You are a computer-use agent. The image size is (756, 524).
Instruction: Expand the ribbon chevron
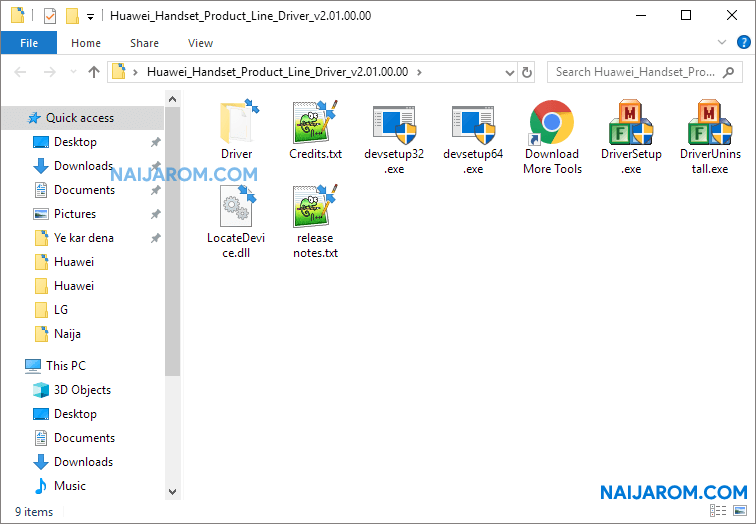click(722, 42)
